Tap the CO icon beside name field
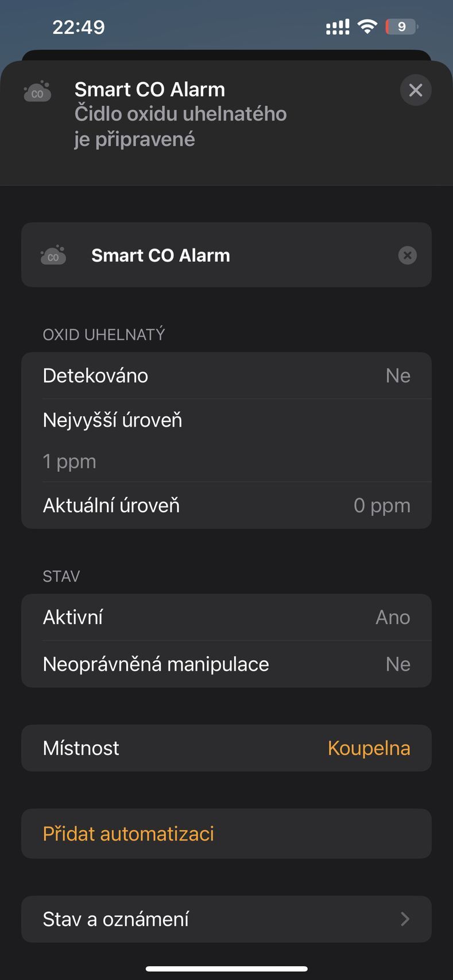The image size is (453, 980). (53, 255)
